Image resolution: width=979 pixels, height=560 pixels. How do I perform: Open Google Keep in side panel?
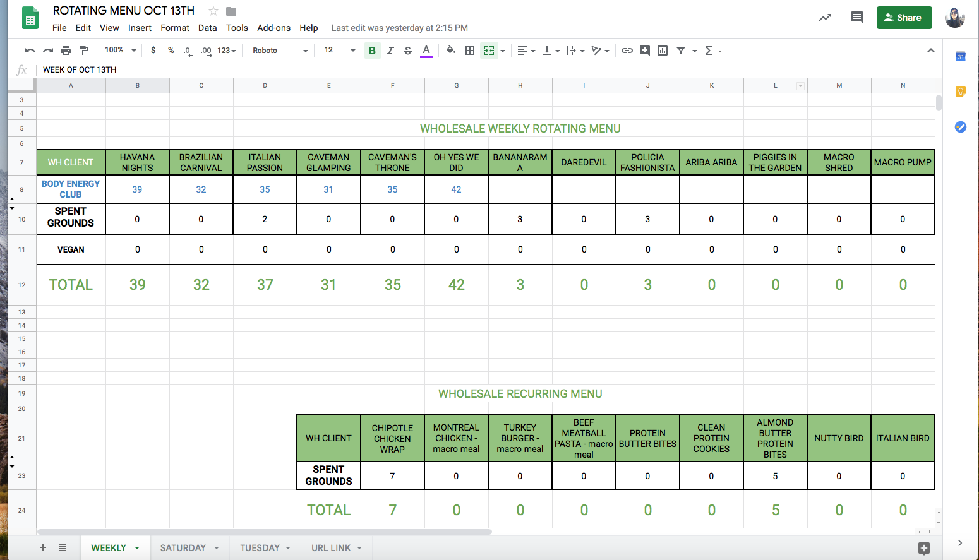pyautogui.click(x=960, y=92)
